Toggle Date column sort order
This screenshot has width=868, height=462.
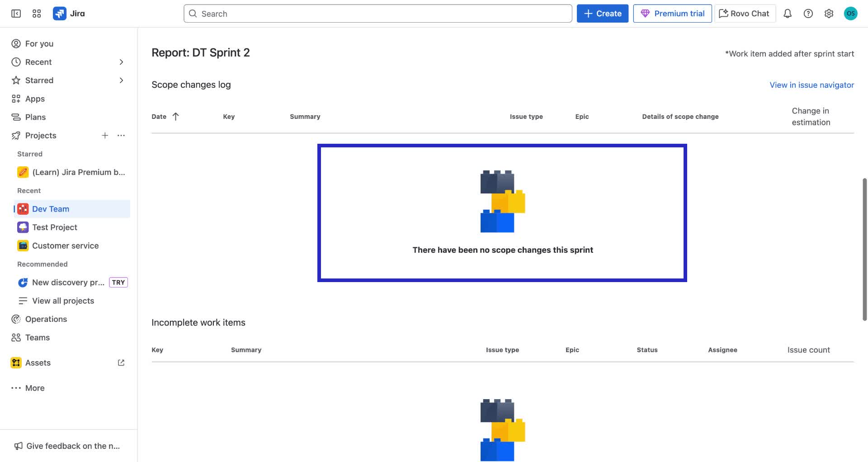tap(165, 116)
